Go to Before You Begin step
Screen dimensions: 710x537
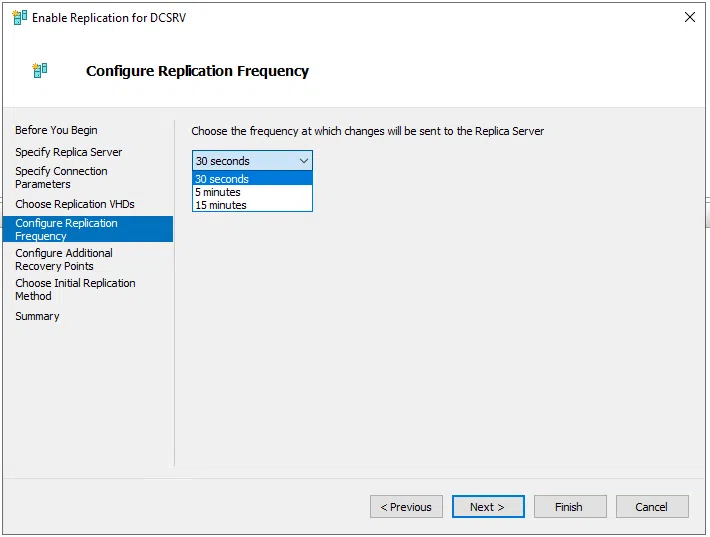click(x=56, y=130)
